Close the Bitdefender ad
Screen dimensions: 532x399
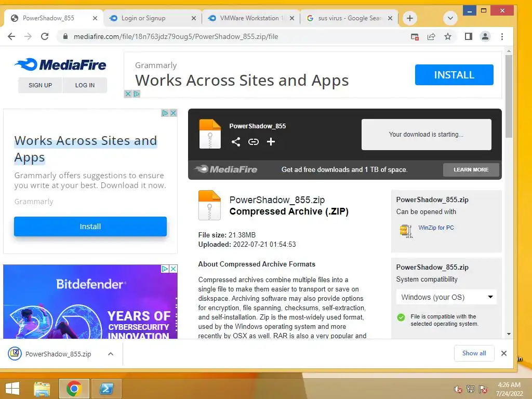[173, 269]
